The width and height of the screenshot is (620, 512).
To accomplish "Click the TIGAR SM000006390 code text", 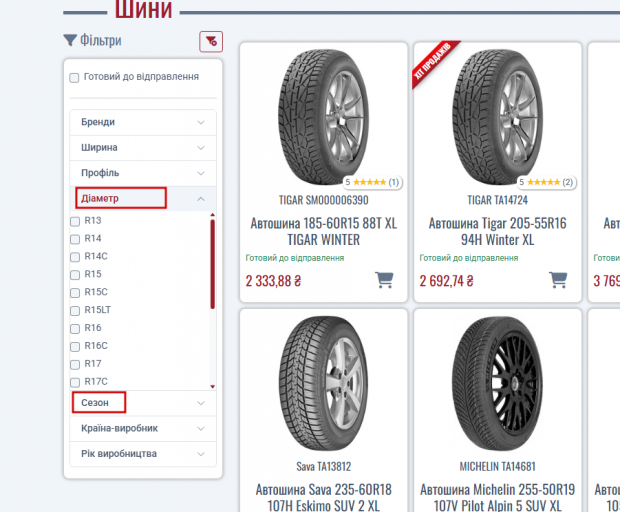I will [x=323, y=200].
